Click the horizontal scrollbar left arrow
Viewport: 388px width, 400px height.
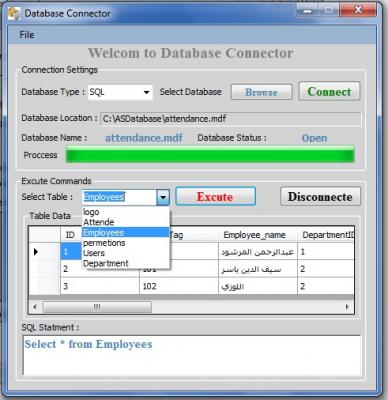pos(35,307)
